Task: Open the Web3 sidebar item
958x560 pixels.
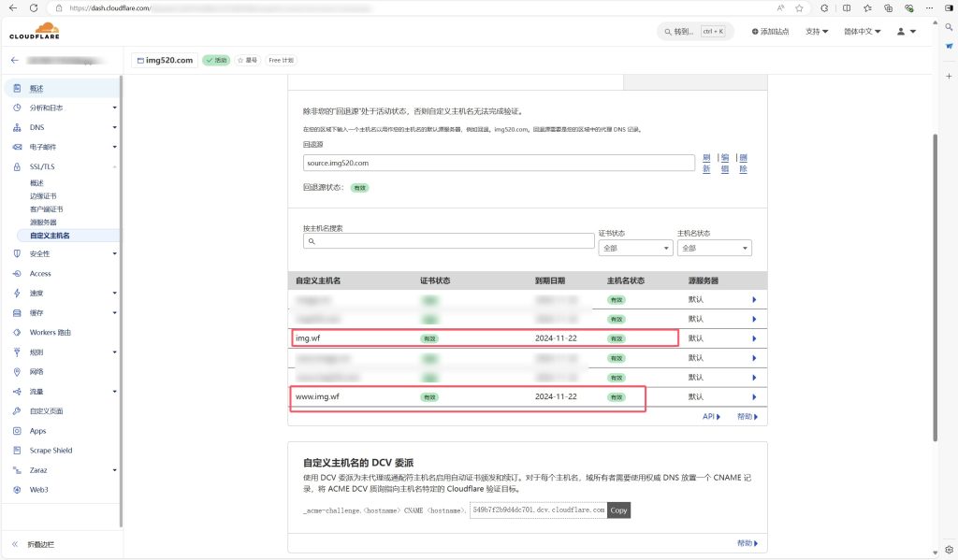Action: pyautogui.click(x=38, y=490)
